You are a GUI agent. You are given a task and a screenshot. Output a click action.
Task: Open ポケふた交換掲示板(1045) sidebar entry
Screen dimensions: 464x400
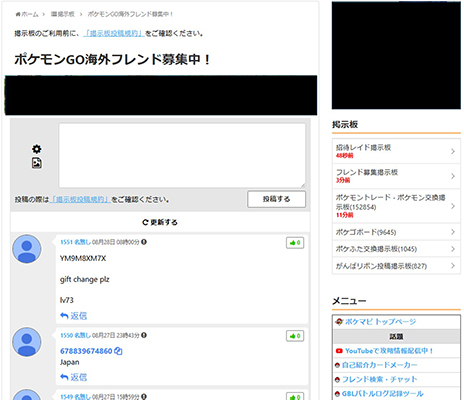coord(396,249)
